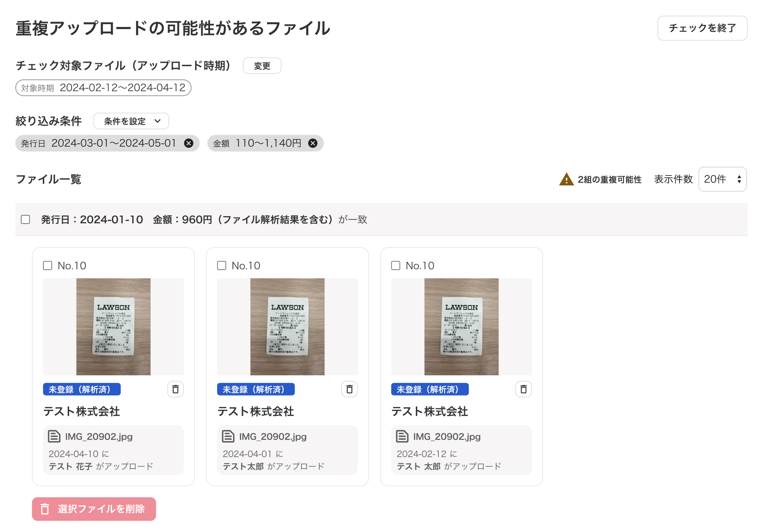Viewport: 762px width, 532px height.
Task: Click document icon of 2024-04-10 upload file
Action: coord(54,436)
